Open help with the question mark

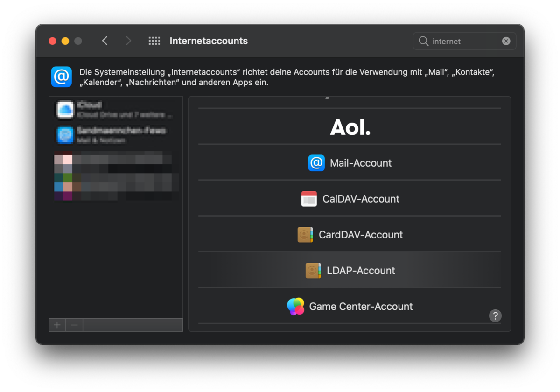(495, 315)
